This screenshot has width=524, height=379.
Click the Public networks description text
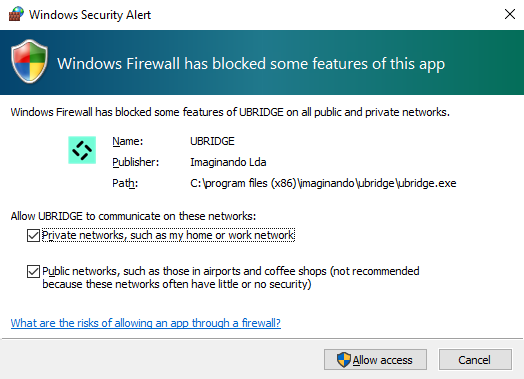pyautogui.click(x=231, y=277)
